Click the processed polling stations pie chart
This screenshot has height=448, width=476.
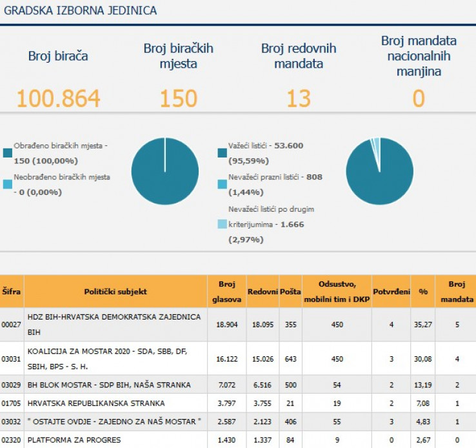[164, 171]
